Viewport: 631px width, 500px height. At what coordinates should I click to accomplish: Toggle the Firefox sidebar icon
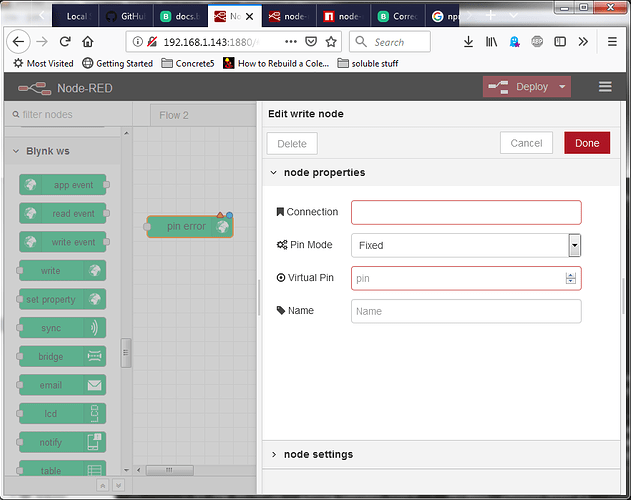pyautogui.click(x=560, y=41)
